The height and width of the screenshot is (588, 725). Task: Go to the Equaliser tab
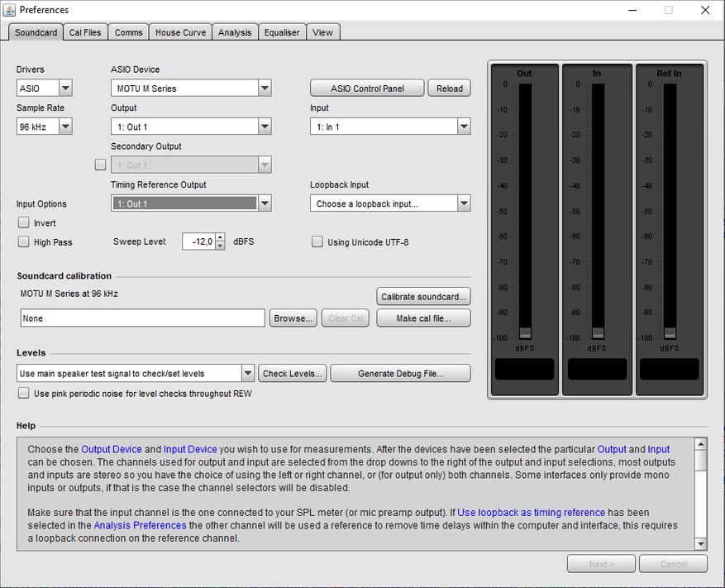tap(282, 32)
